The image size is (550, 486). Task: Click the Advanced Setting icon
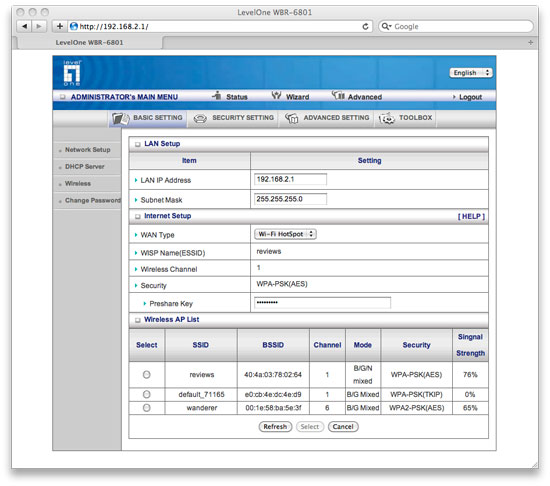291,119
